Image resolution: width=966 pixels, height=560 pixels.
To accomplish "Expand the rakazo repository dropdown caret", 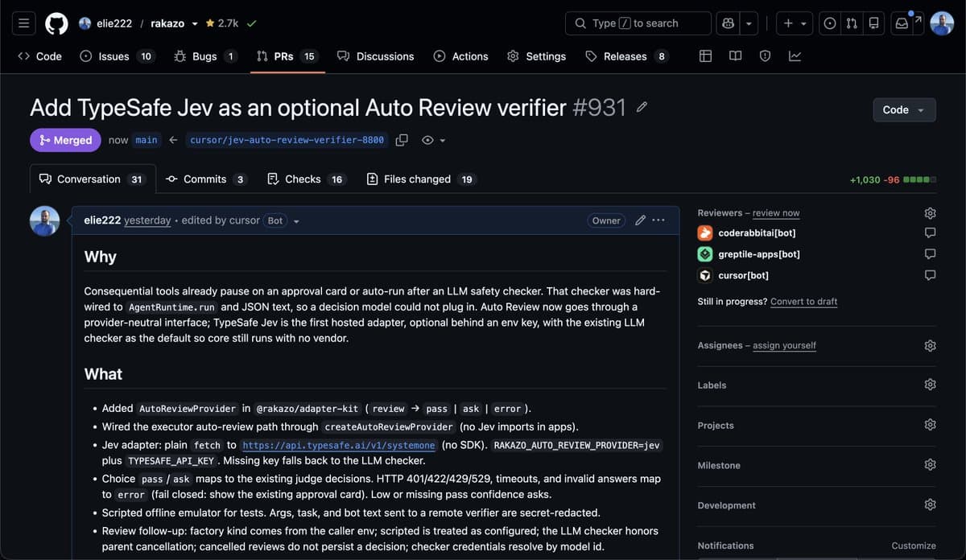I will click(x=195, y=24).
